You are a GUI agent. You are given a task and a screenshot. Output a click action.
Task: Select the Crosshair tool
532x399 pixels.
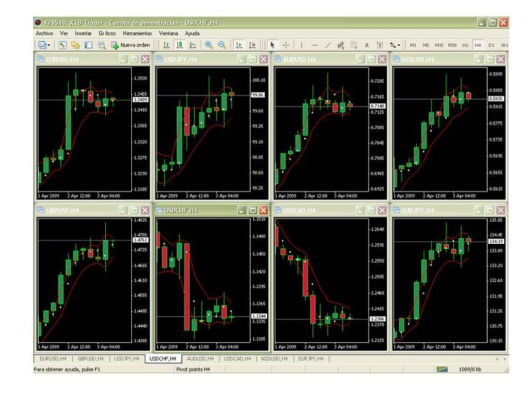point(286,45)
